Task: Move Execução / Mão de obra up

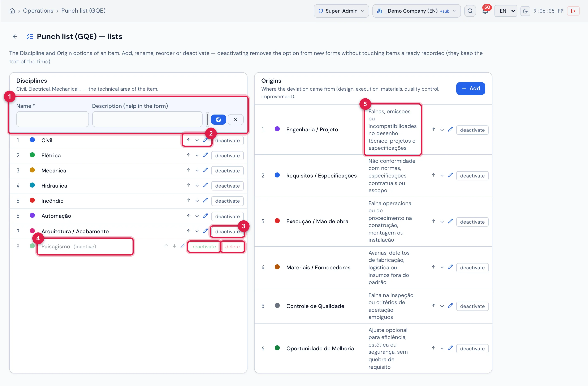Action: [434, 221]
